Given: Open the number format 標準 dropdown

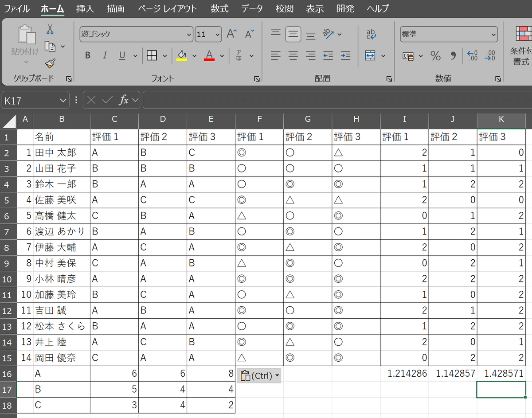Looking at the screenshot, I should click(493, 34).
